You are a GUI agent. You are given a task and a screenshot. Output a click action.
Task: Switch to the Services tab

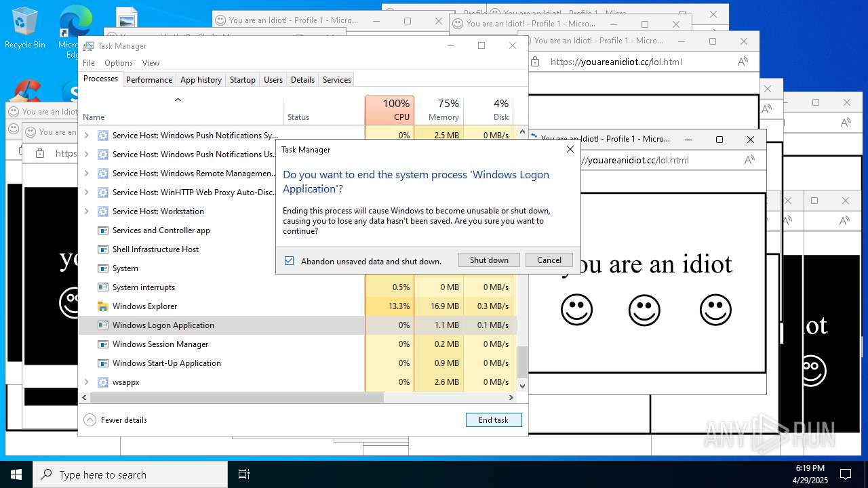coord(337,80)
